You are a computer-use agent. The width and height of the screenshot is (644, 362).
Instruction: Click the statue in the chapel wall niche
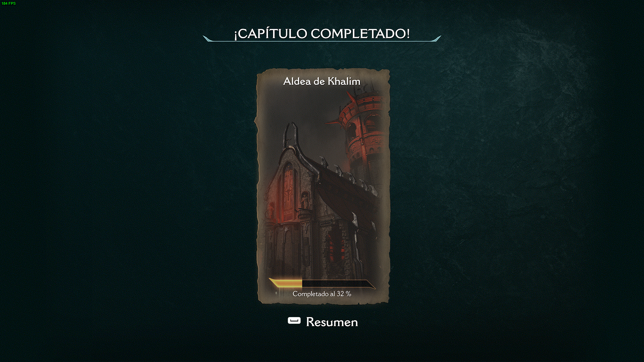305,201
